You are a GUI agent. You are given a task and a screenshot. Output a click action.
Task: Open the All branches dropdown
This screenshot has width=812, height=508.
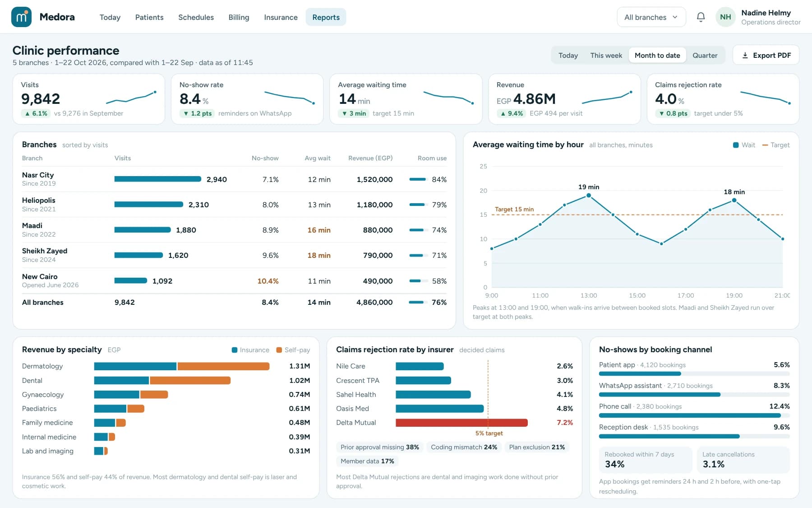tap(651, 17)
